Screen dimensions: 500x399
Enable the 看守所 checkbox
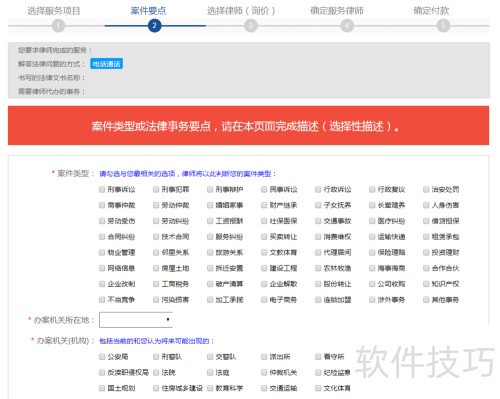318,357
